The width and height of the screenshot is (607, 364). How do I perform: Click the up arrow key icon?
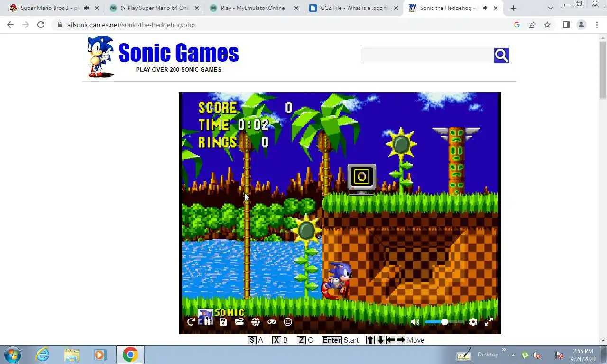(x=370, y=340)
